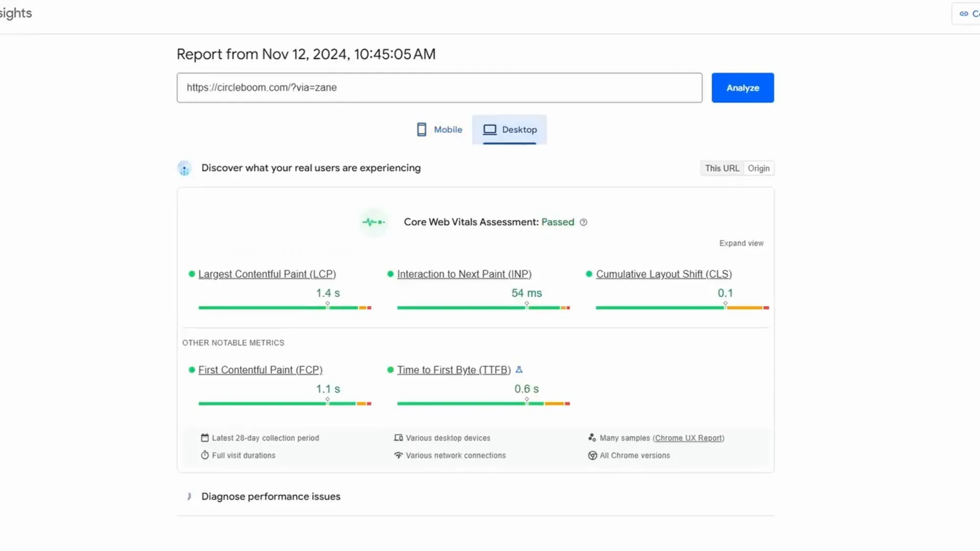Click the blue Analyze button
The width and height of the screenshot is (980, 551).
click(743, 88)
